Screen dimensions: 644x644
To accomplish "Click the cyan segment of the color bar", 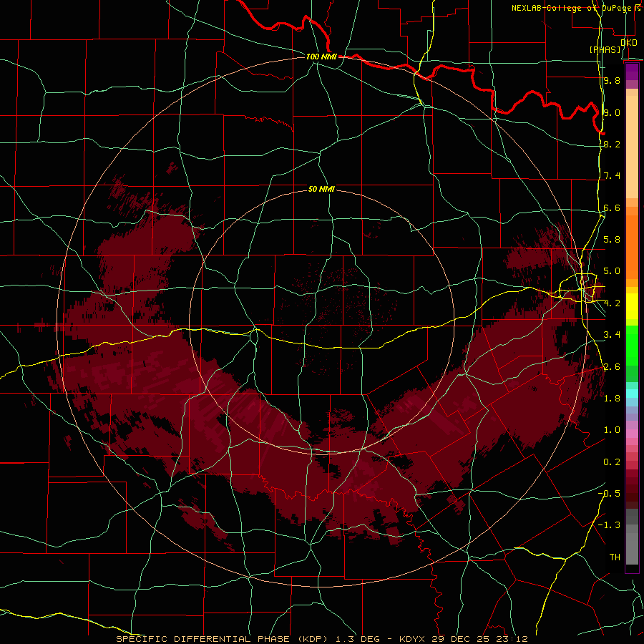I will [632, 394].
